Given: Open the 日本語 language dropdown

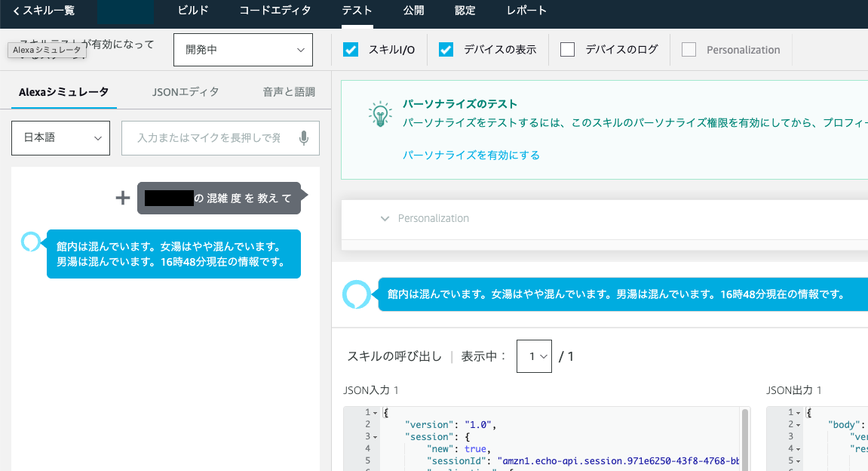Looking at the screenshot, I should click(61, 138).
